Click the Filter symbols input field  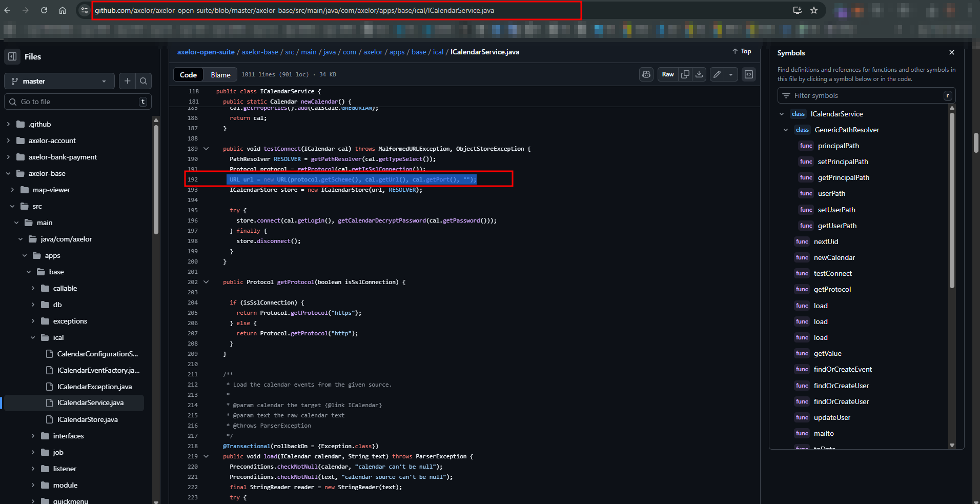click(866, 95)
